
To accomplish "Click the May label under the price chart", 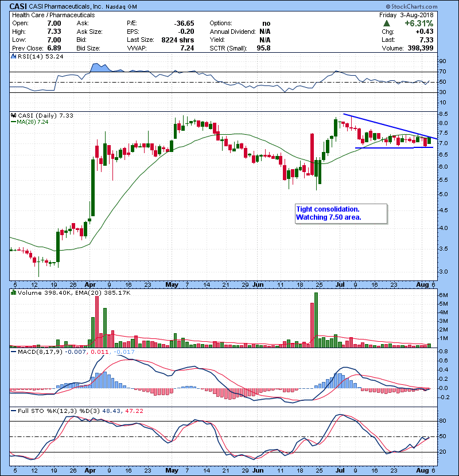I will click(172, 285).
